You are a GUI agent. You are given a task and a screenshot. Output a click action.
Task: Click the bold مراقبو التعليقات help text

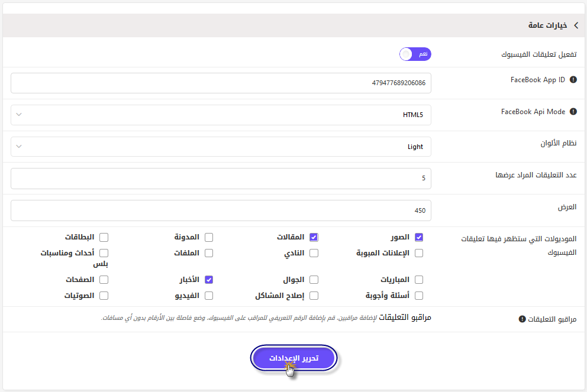pyautogui.click(x=405, y=318)
